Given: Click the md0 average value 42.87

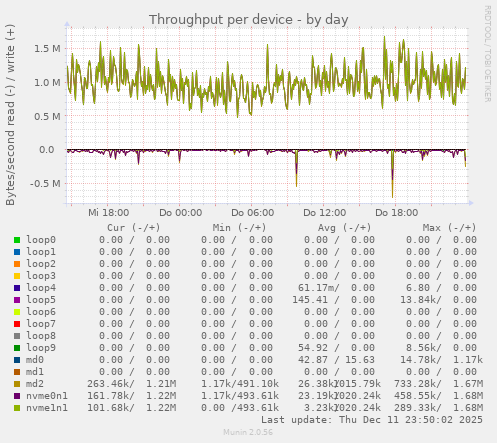Looking at the screenshot, I should 313,360.
